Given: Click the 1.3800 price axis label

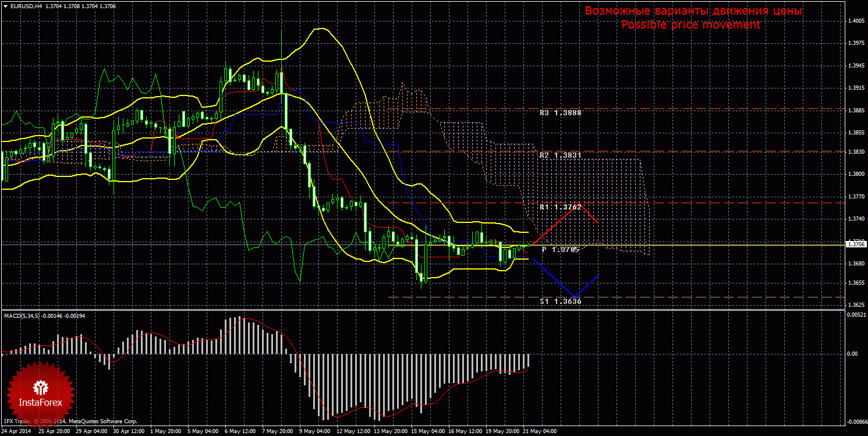Looking at the screenshot, I should [856, 175].
